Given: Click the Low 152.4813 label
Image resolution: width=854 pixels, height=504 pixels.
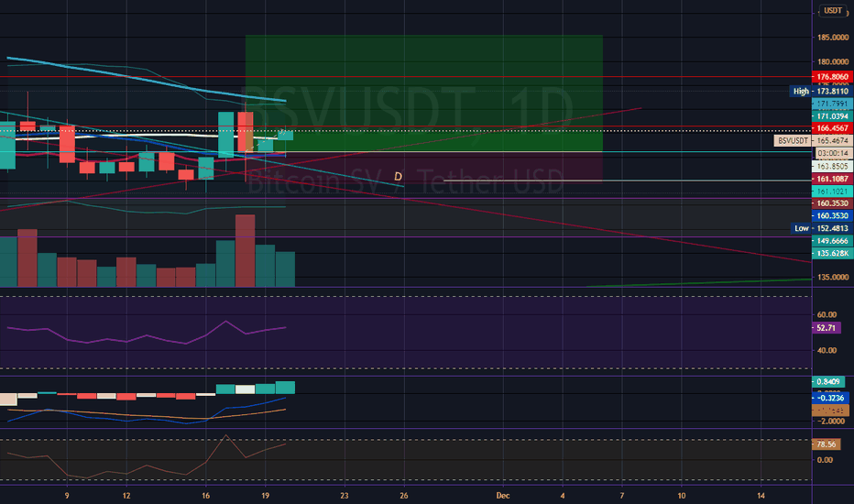Looking at the screenshot, I should click(x=821, y=228).
